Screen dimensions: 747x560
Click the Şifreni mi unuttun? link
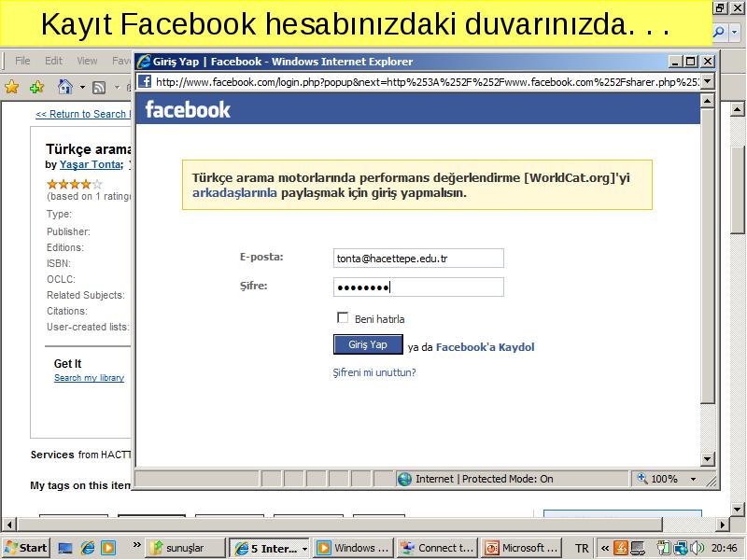(374, 372)
